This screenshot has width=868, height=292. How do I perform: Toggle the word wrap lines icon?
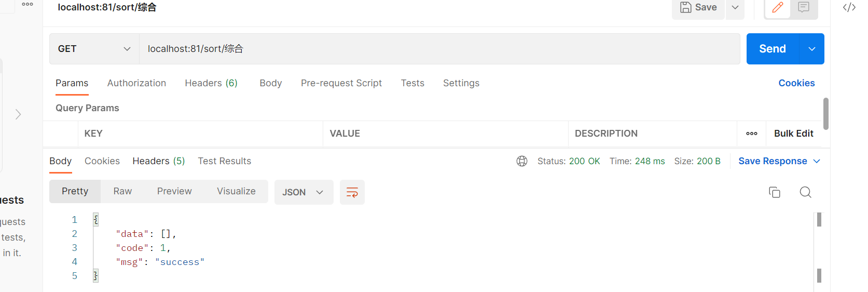point(352,192)
